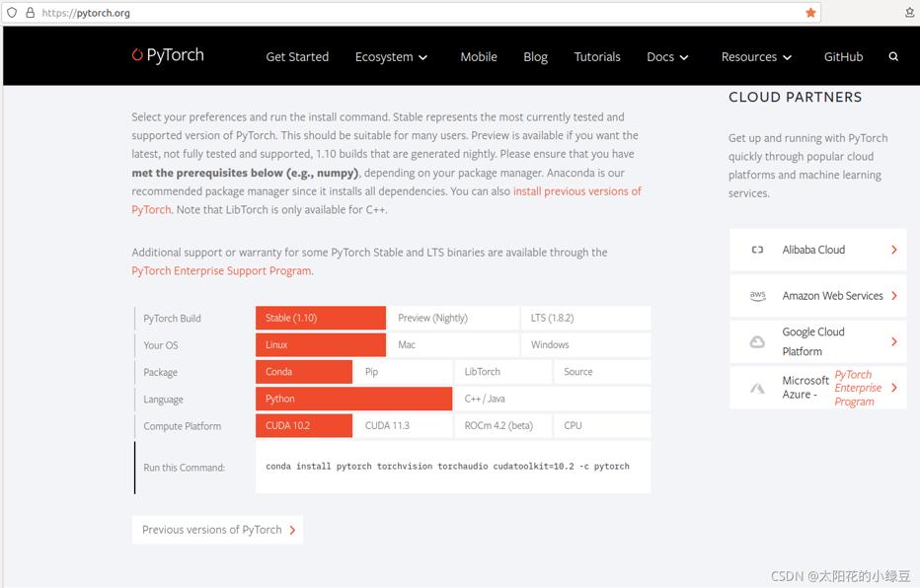Expand the Resources dropdown menu

pos(756,57)
